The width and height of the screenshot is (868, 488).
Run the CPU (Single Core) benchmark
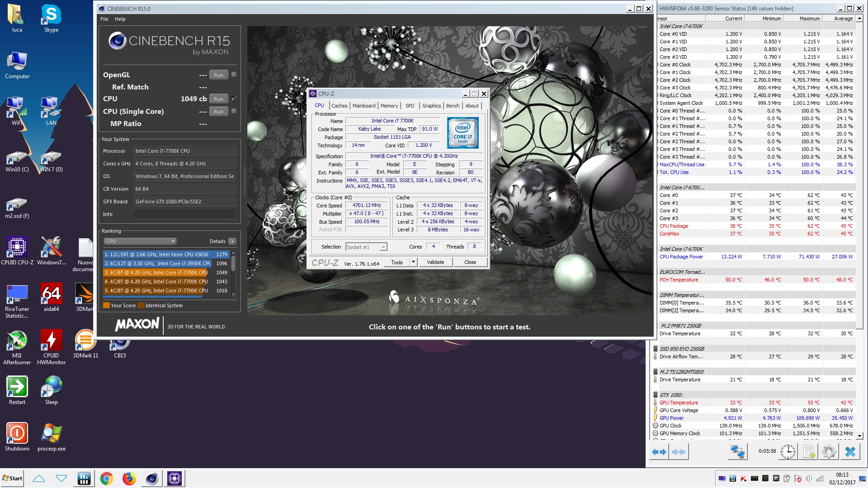(x=219, y=112)
